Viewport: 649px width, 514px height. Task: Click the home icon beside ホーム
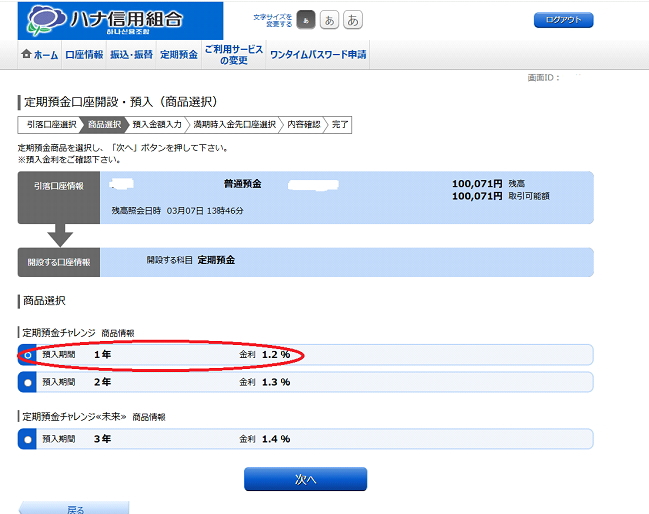coord(26,55)
